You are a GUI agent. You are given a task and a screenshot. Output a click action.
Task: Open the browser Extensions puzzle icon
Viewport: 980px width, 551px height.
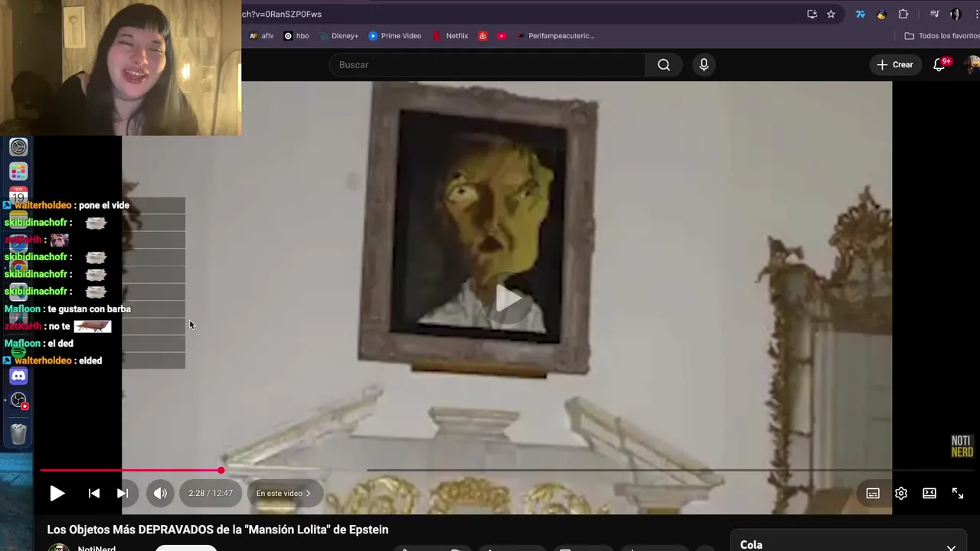coord(903,14)
